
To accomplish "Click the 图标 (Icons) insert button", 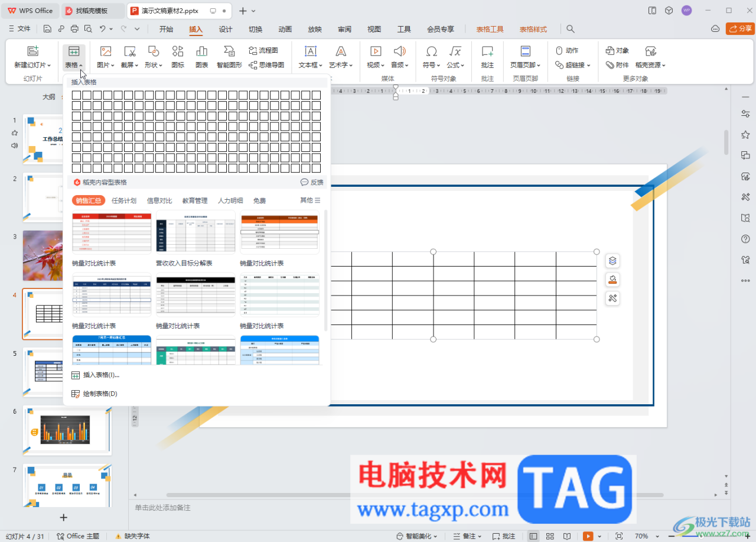I will (178, 57).
